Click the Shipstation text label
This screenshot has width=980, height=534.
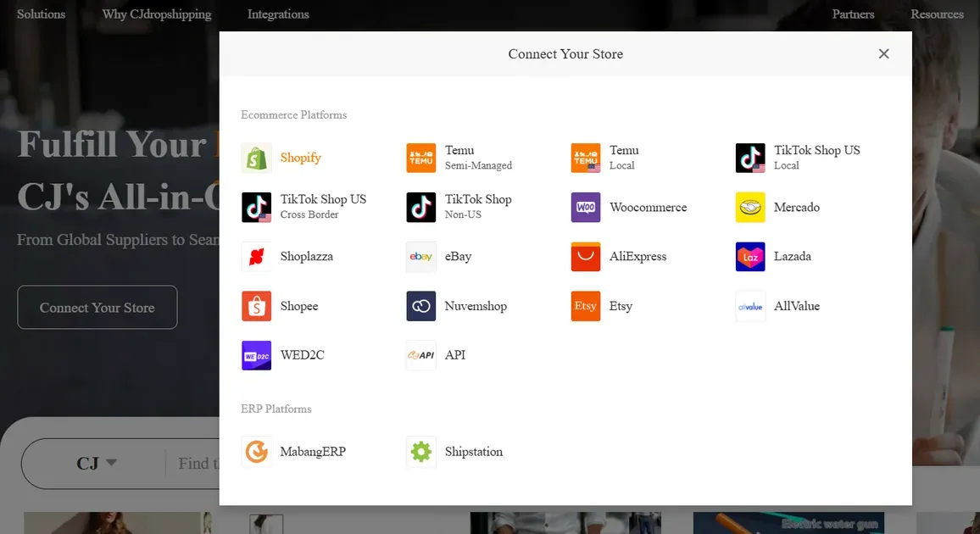pyautogui.click(x=474, y=452)
